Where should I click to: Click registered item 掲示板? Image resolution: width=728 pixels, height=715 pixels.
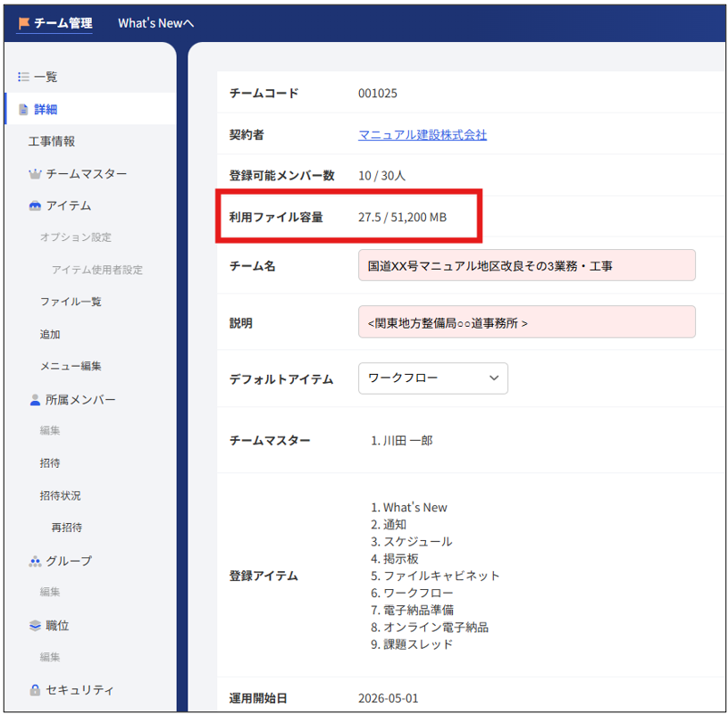click(401, 559)
